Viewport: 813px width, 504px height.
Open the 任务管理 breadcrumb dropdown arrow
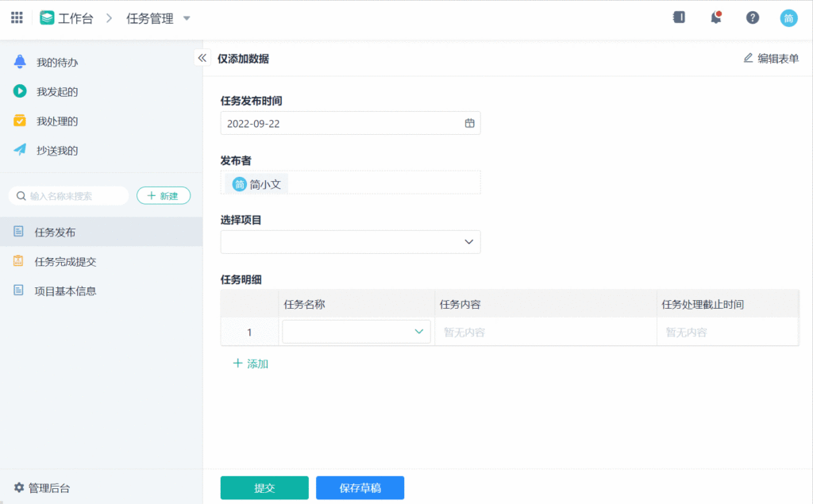click(x=187, y=18)
